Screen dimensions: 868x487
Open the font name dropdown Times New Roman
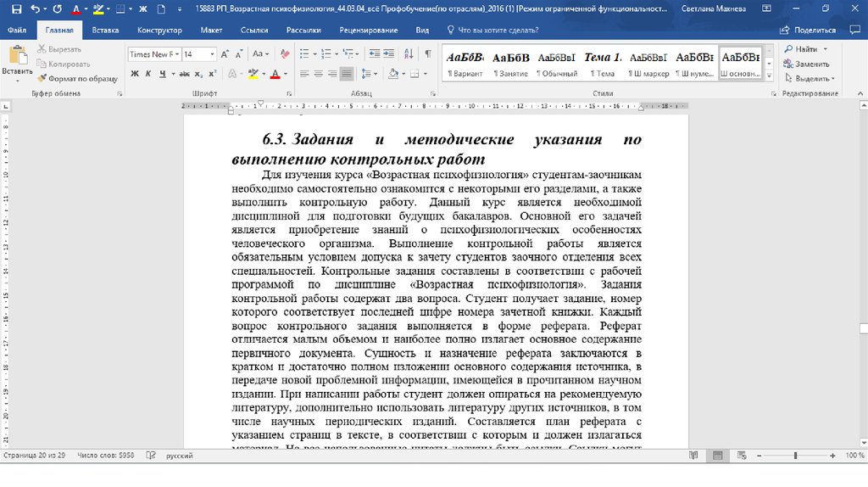(154, 54)
